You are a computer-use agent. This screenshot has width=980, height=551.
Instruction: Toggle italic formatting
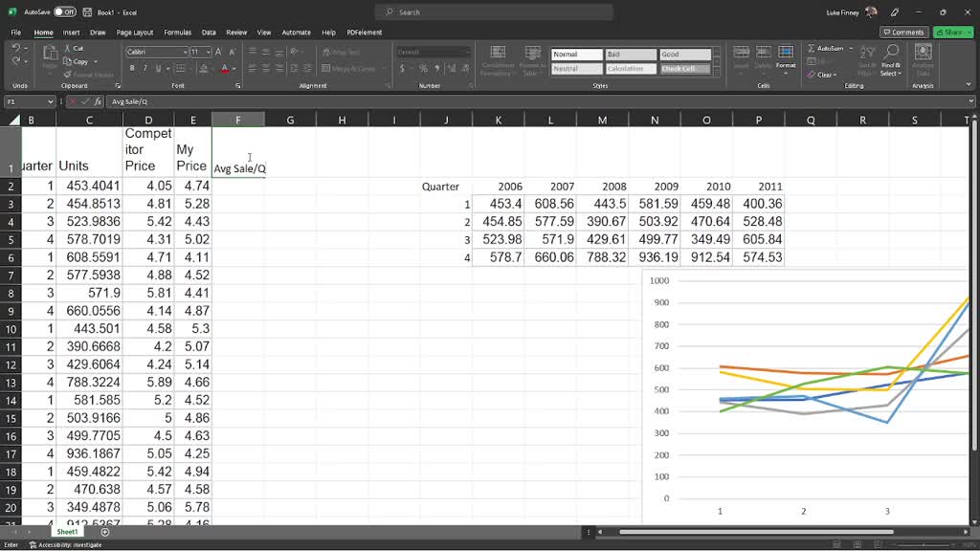(x=145, y=68)
